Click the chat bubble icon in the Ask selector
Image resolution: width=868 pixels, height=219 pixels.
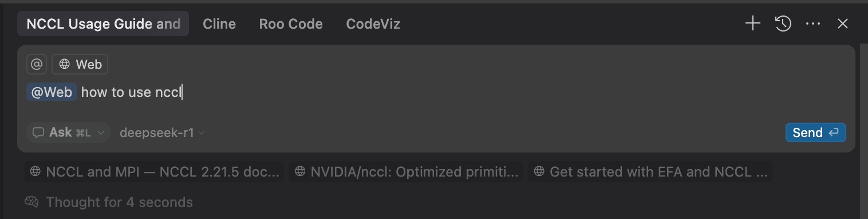coord(38,132)
